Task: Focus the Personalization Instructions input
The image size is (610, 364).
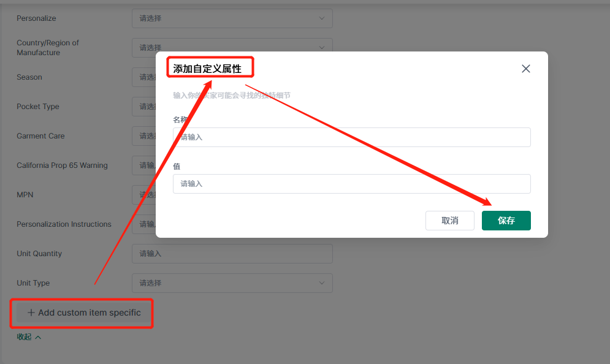Action: tap(144, 224)
